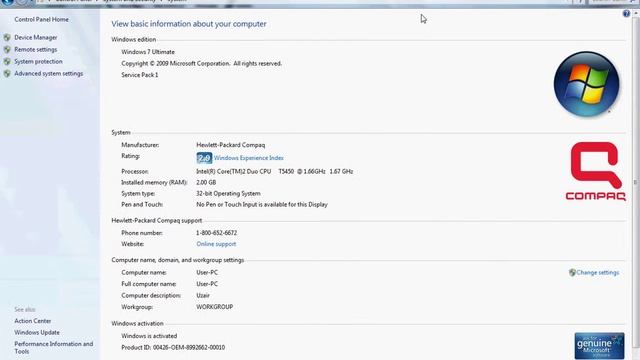Image resolution: width=640 pixels, height=360 pixels.
Task: Click the shield icon beside Remote settings
Action: click(7, 49)
